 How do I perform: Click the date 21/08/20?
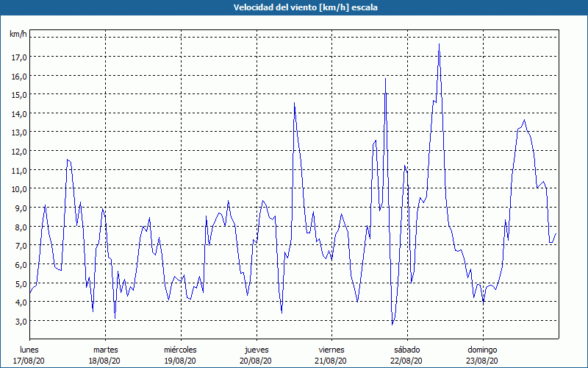point(331,361)
